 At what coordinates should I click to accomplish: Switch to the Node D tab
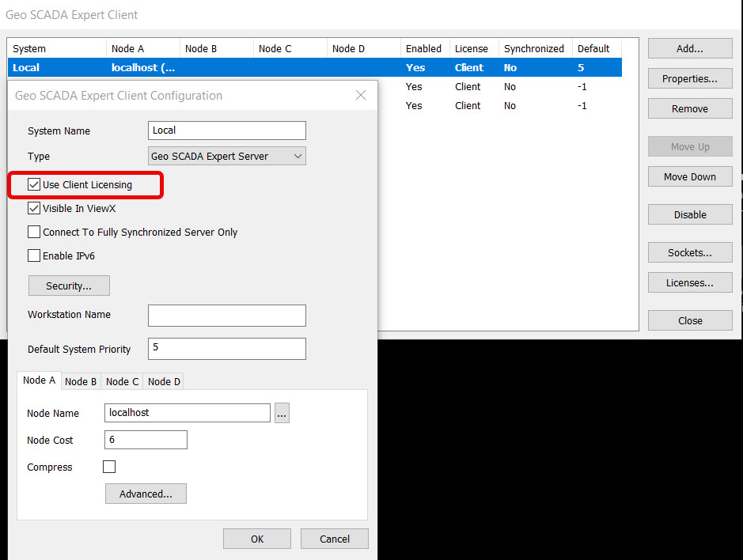pyautogui.click(x=164, y=381)
